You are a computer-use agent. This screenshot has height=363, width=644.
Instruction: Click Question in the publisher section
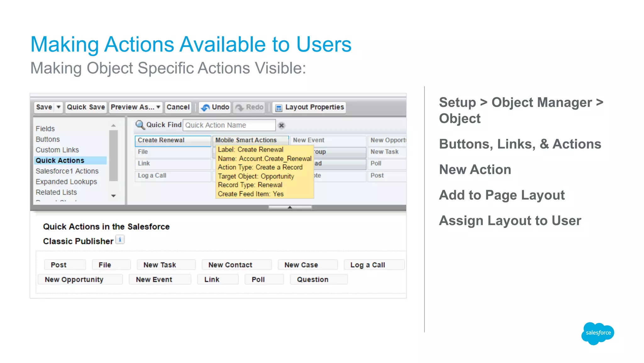(x=319, y=279)
